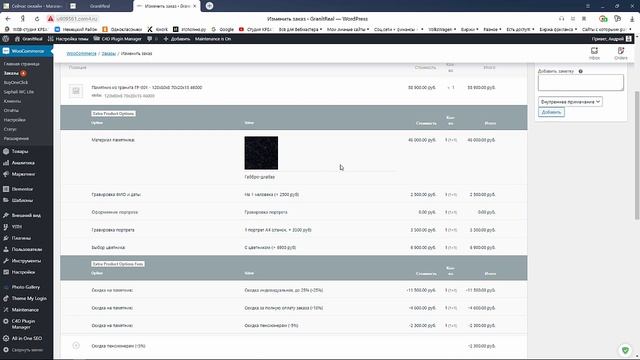Expand the Биржи bookmarks folder
640x360 pixels.
[469, 29]
